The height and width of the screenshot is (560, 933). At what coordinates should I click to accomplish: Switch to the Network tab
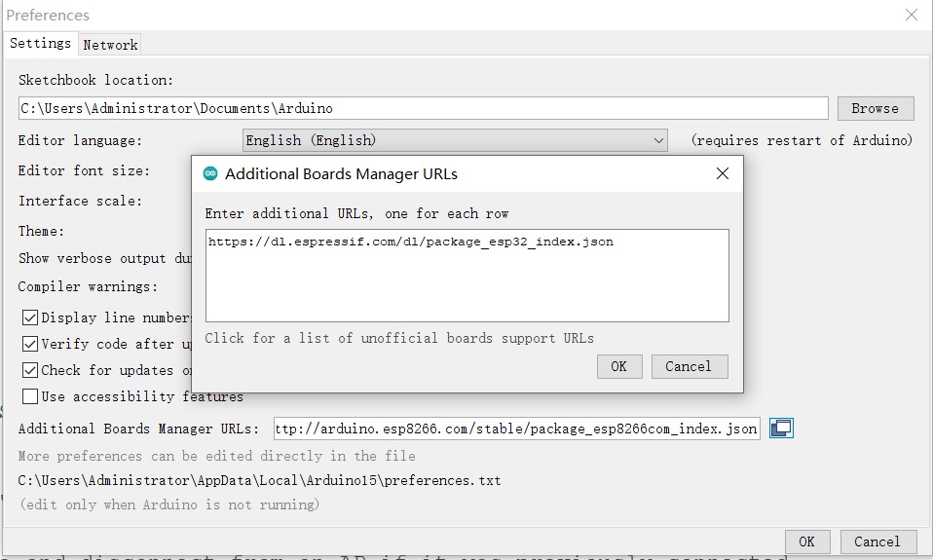pyautogui.click(x=110, y=45)
